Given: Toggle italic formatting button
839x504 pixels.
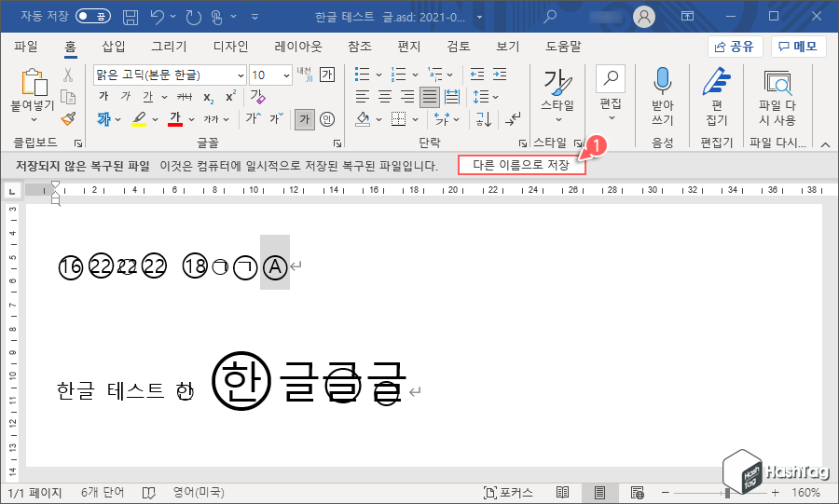Looking at the screenshot, I should point(125,96).
